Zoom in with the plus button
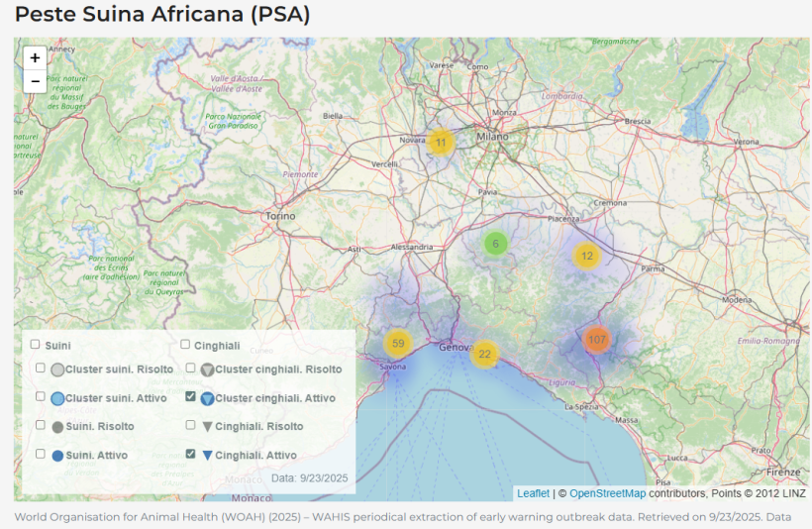 (35, 58)
